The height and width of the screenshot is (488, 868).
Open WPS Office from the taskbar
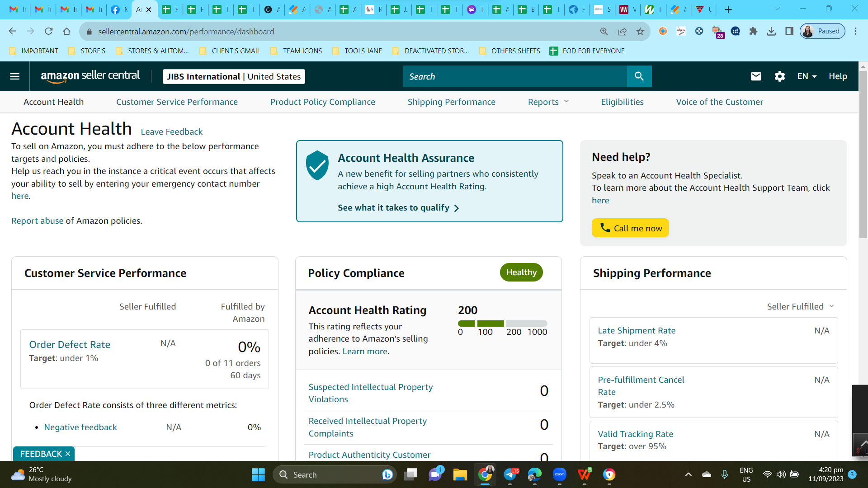(x=585, y=474)
